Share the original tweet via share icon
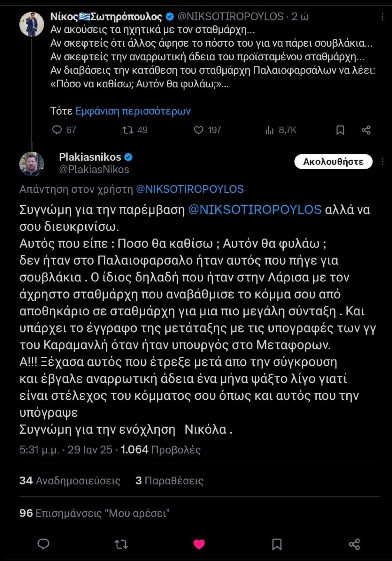392x561 pixels. tap(366, 130)
